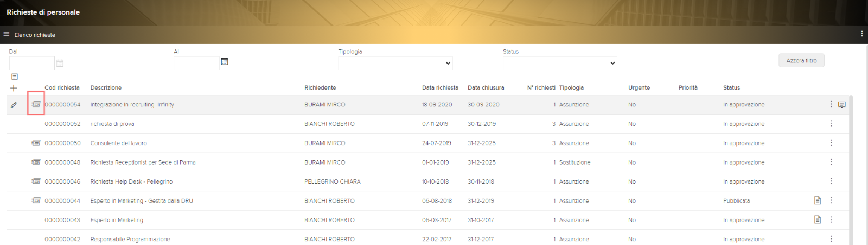The image size is (868, 245).
Task: Expand the Tipologia filter dropdown
Action: pyautogui.click(x=395, y=63)
